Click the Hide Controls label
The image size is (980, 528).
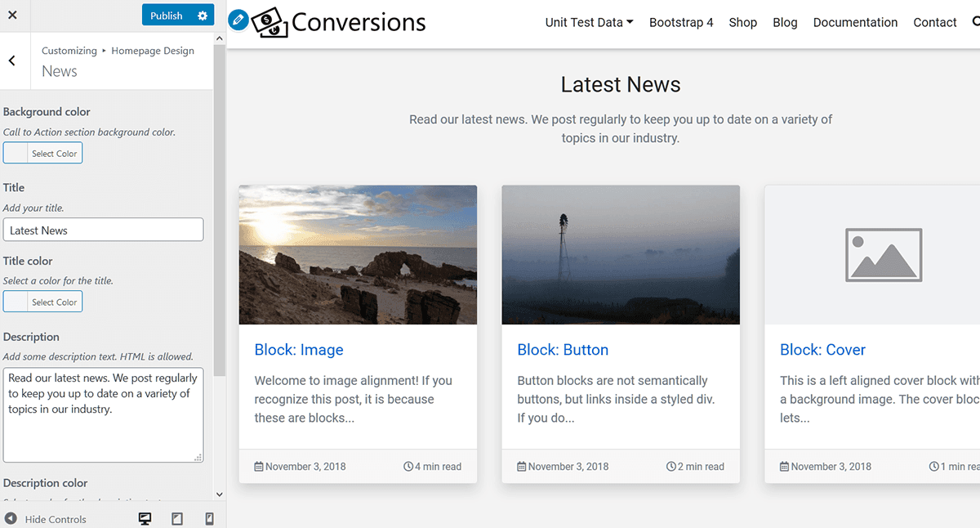point(56,519)
